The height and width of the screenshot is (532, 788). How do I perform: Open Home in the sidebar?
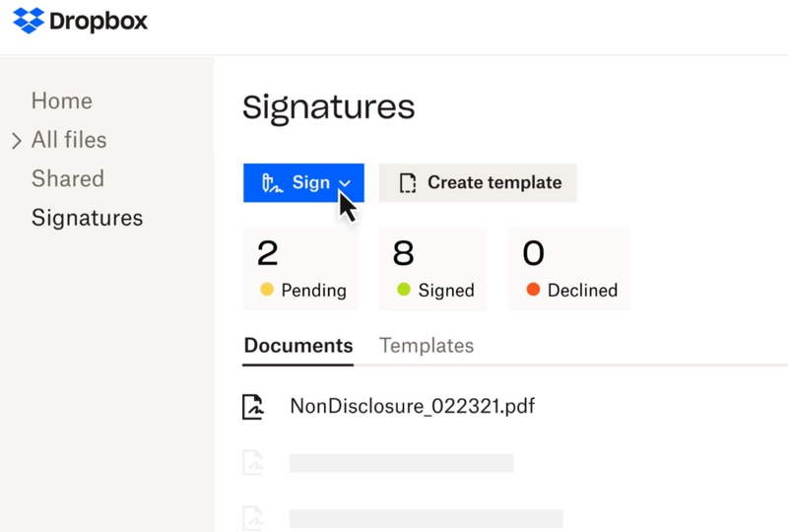click(62, 100)
